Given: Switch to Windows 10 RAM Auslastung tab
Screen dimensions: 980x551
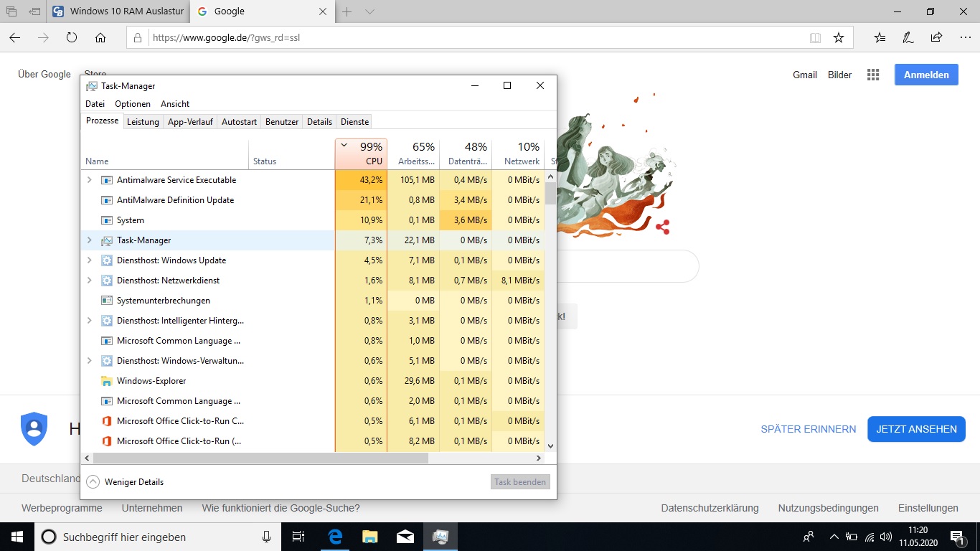Looking at the screenshot, I should [118, 11].
